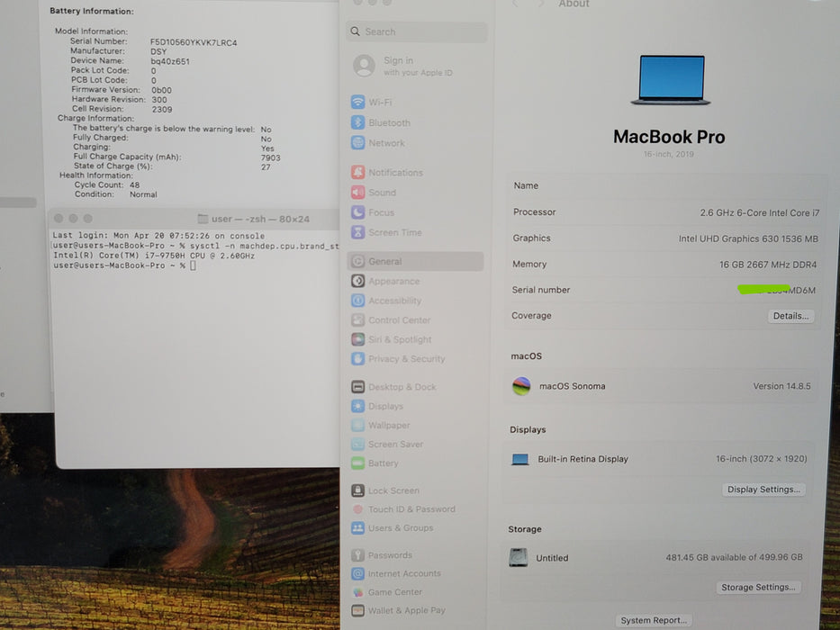Click Condition value Normal
Viewport: 840px width, 630px height.
[x=143, y=194]
